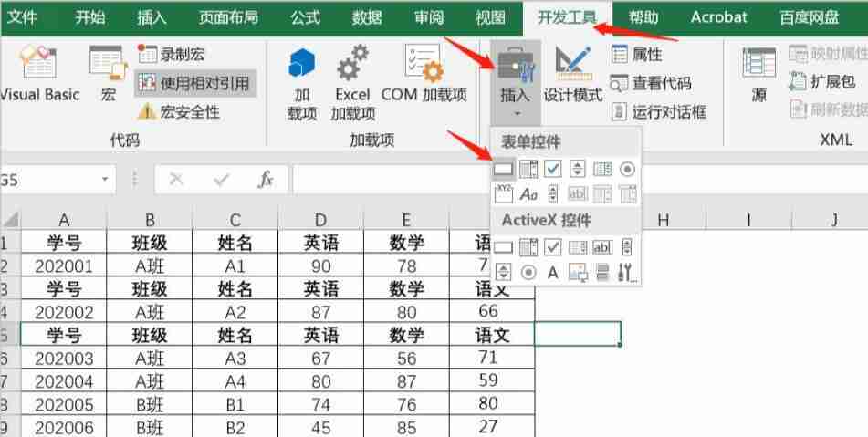Click the Name Box field
Image resolution: width=868 pixels, height=437 pixels.
(56, 179)
